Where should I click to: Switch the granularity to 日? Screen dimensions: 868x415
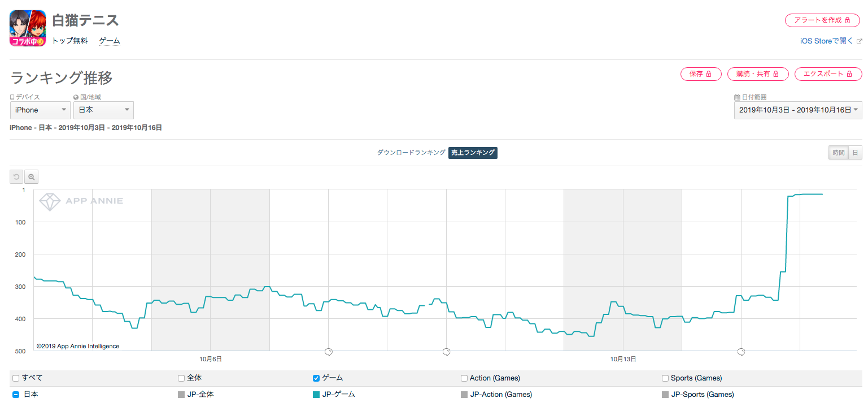(x=855, y=152)
